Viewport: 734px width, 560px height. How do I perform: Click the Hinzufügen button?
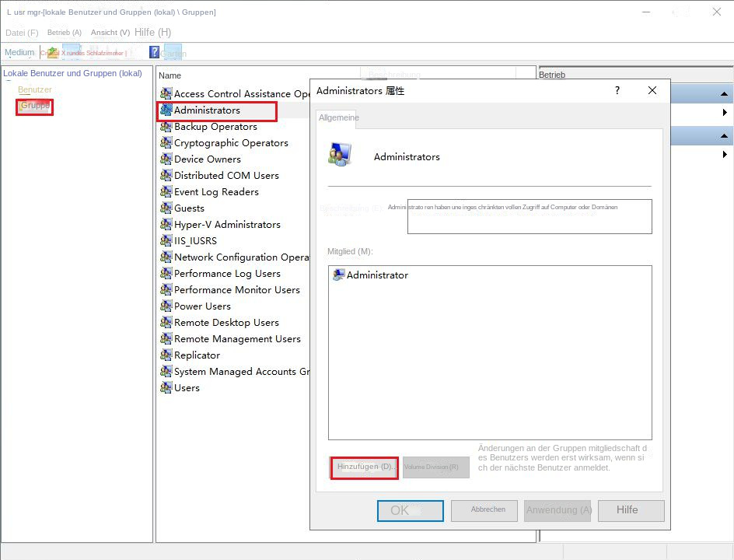tap(363, 467)
